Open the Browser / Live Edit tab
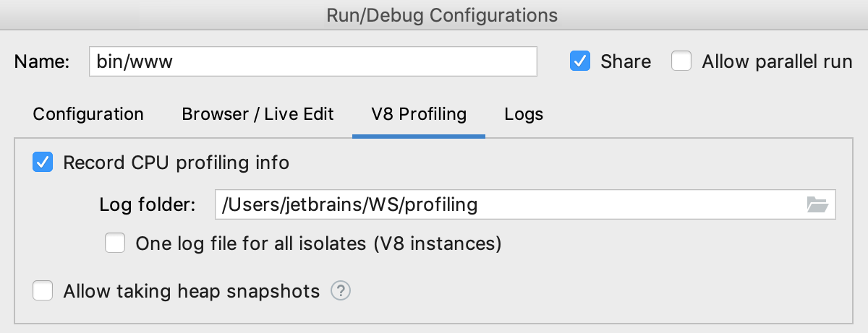The image size is (868, 333). click(258, 114)
